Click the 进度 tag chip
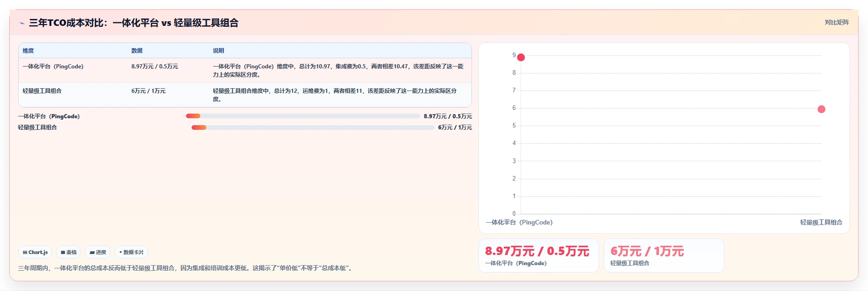The image size is (868, 291). (98, 252)
